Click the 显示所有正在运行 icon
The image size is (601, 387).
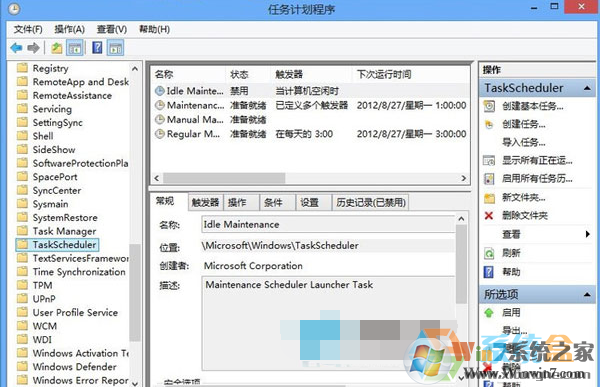click(489, 161)
